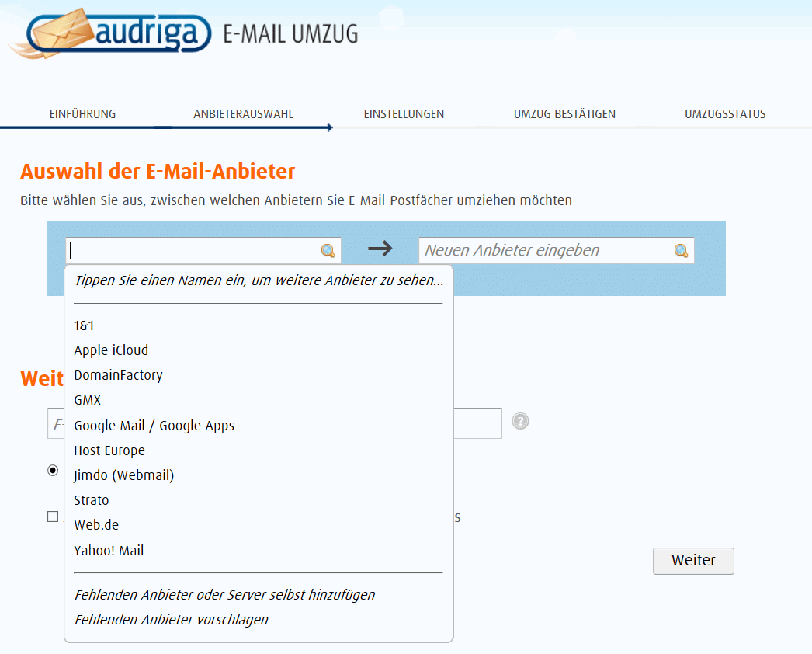Go to the Einstellungen step
This screenshot has width=812, height=654.
tap(404, 114)
